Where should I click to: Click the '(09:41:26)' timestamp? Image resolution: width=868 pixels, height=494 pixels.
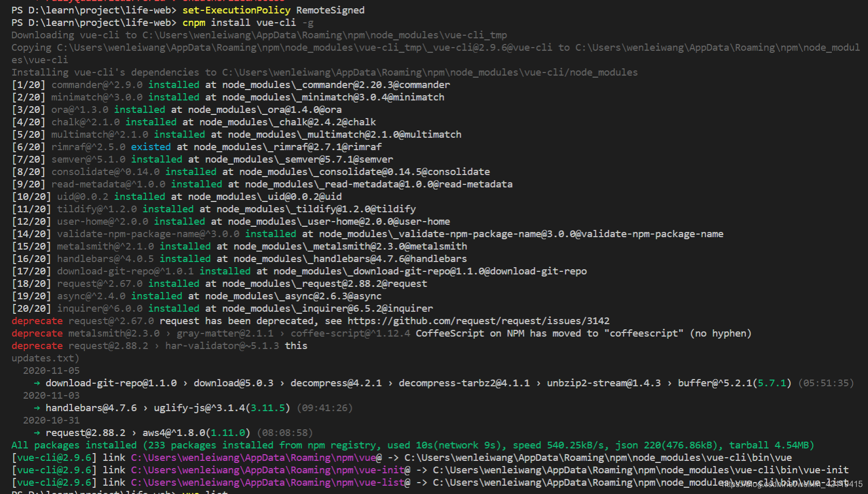pyautogui.click(x=325, y=408)
